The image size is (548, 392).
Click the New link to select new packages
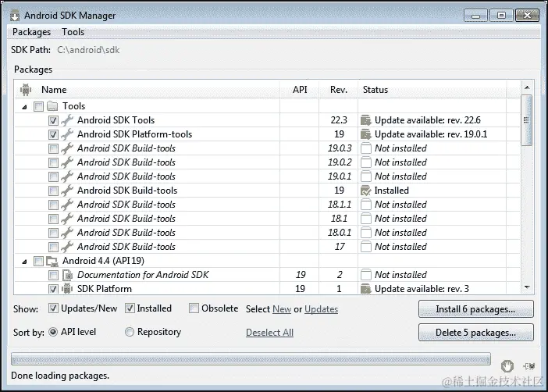pos(282,309)
